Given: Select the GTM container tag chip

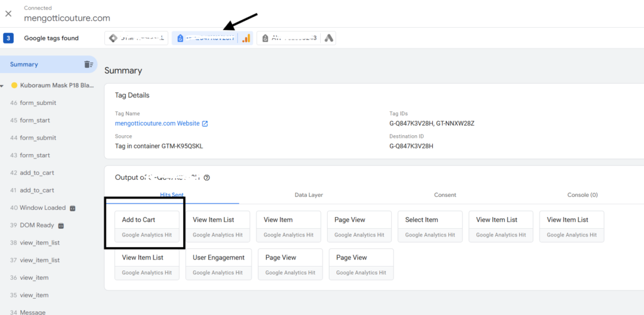Looking at the screenshot, I should point(136,38).
